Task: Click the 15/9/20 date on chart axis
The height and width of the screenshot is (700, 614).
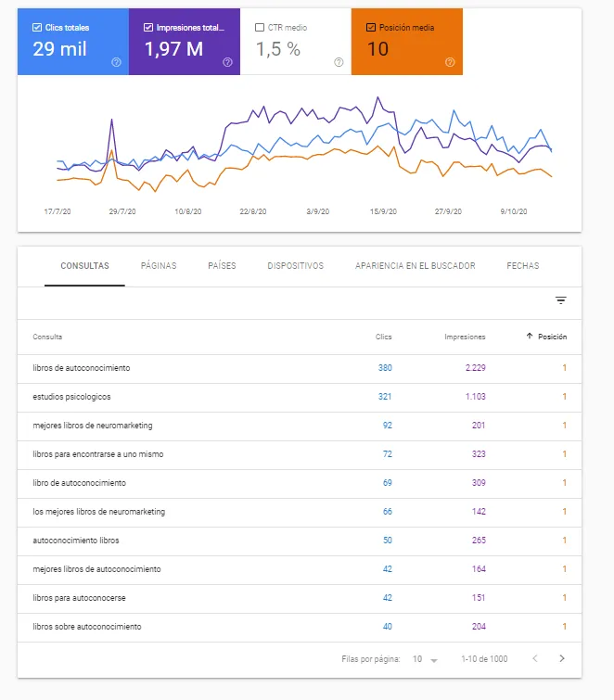Action: click(x=383, y=211)
